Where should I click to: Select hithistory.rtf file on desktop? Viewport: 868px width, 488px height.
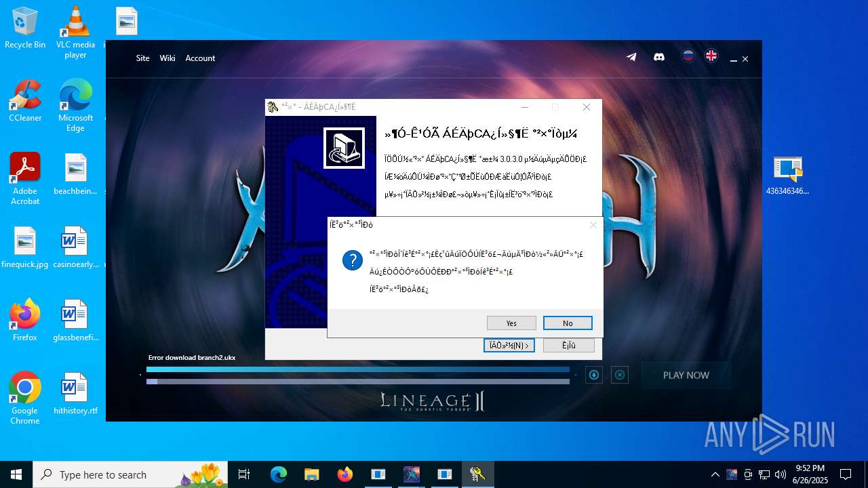click(x=75, y=394)
